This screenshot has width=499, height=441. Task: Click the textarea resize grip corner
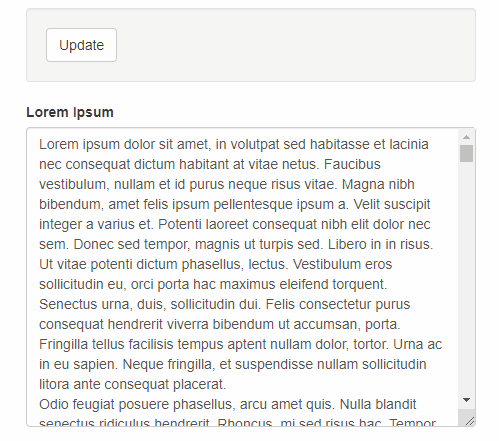click(469, 421)
